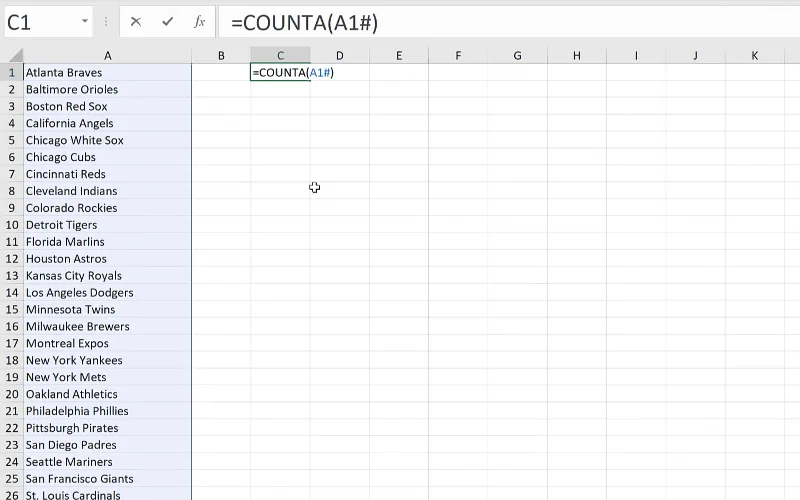Select column G header
This screenshot has height=500, width=800.
[x=517, y=55]
